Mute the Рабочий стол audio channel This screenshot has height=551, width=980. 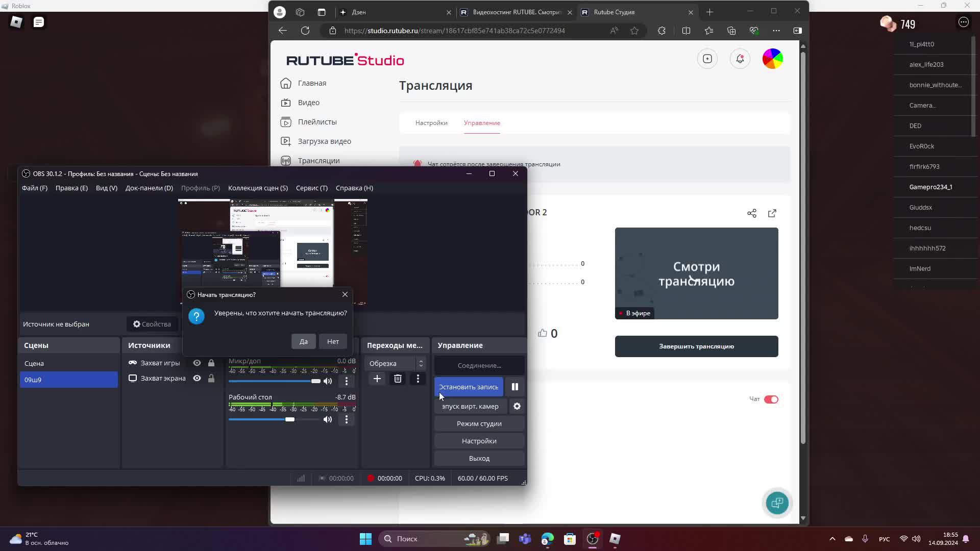(328, 419)
